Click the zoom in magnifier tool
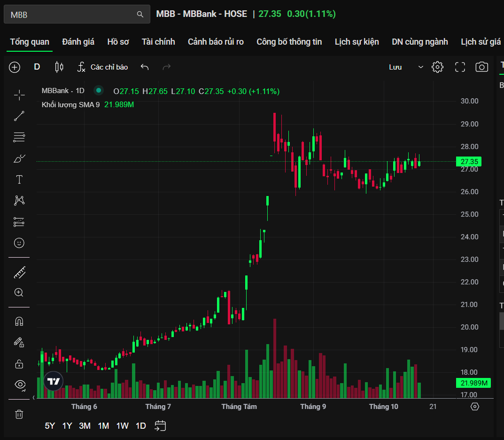This screenshot has width=504, height=440. point(19,292)
